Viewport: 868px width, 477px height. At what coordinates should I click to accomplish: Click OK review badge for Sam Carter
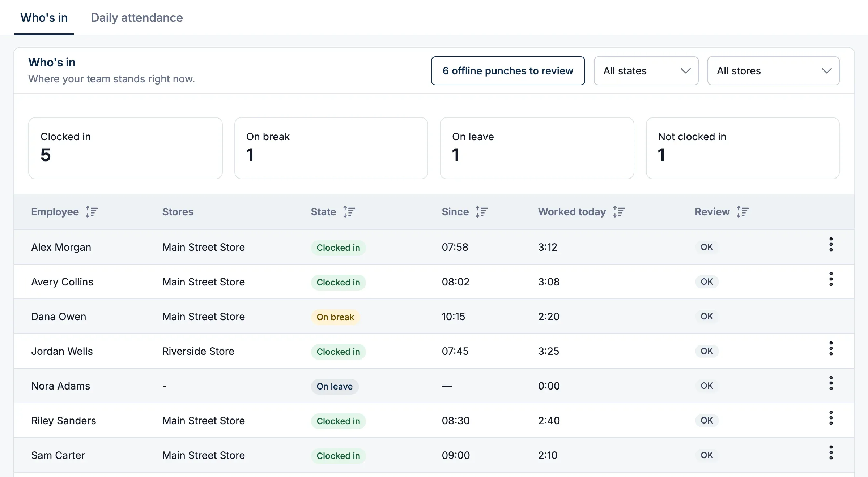707,455
